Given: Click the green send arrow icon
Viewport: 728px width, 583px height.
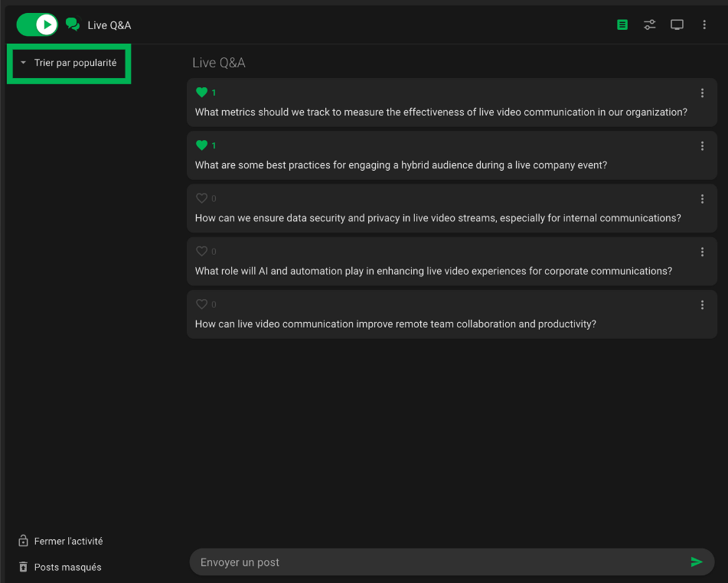Looking at the screenshot, I should tap(696, 562).
